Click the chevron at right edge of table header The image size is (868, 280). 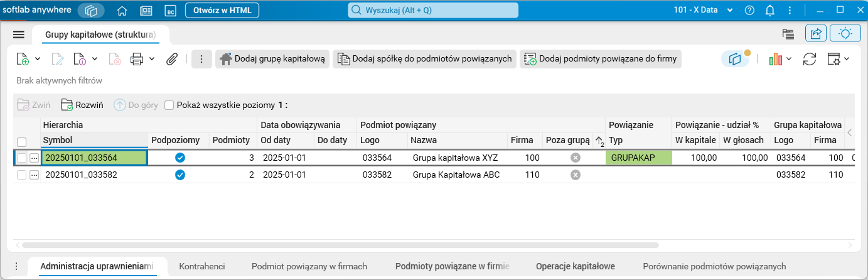850,132
